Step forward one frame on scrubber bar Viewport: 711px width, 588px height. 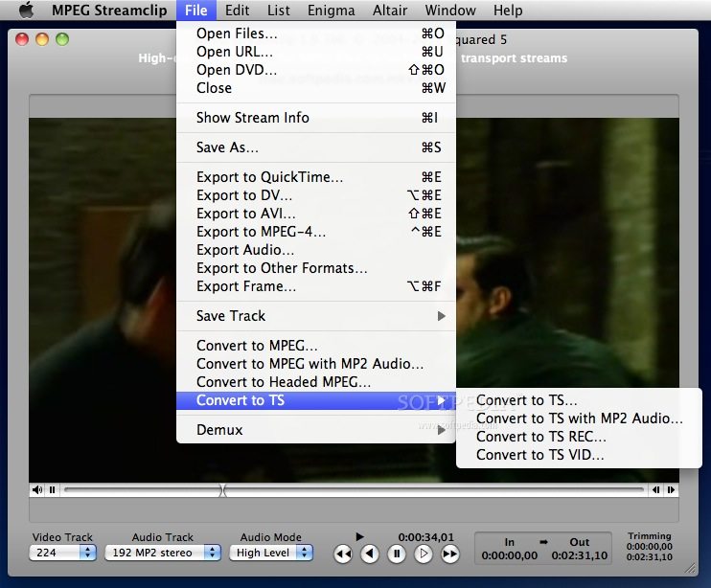coord(671,489)
